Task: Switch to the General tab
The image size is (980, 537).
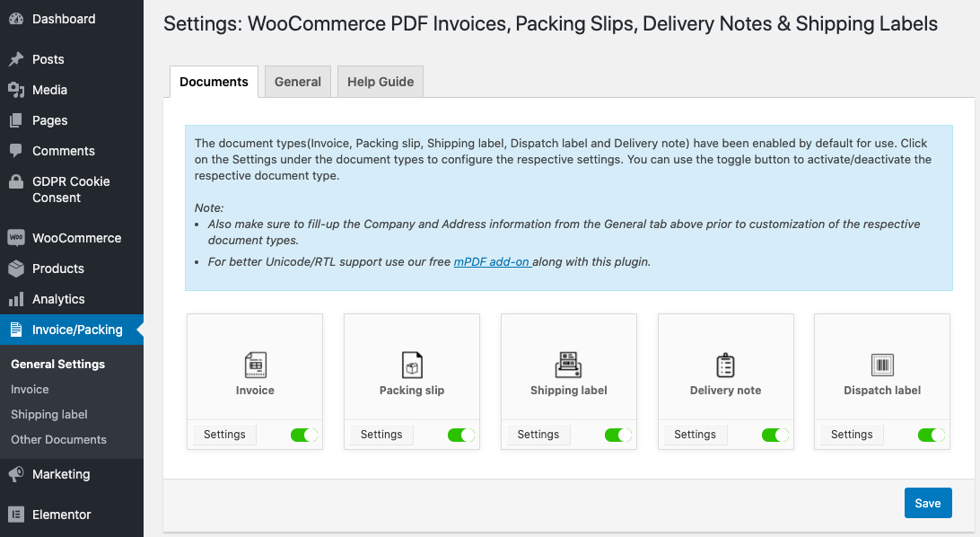Action: pos(298,82)
